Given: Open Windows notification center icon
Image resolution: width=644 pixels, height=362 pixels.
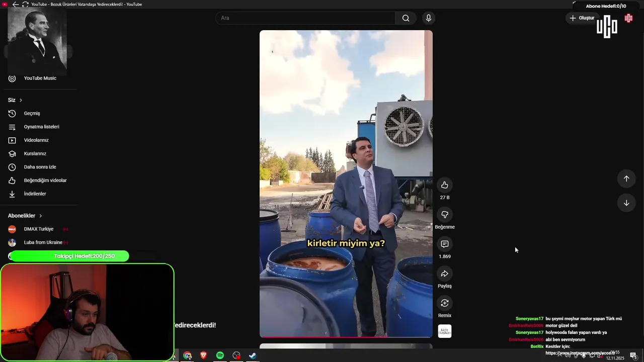Looking at the screenshot, I should click(633, 355).
